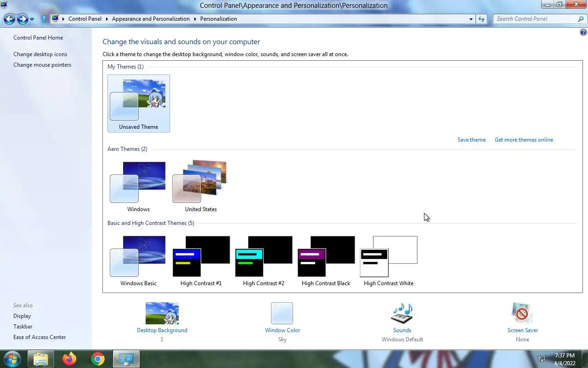Refresh the Control Panel page
The width and height of the screenshot is (588, 368).
point(481,19)
